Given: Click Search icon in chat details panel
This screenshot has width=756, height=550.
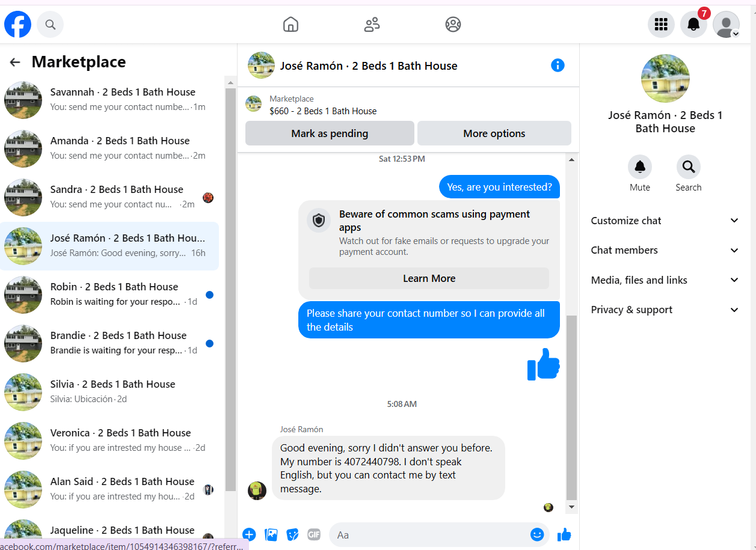Looking at the screenshot, I should pyautogui.click(x=688, y=167).
